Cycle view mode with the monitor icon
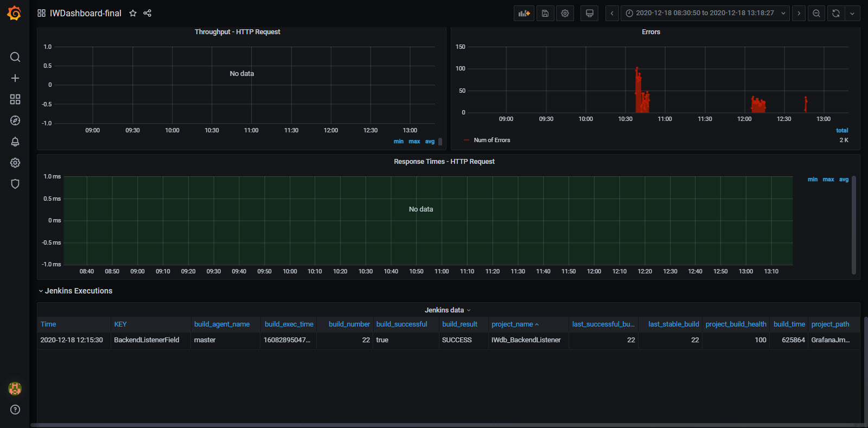868x428 pixels. coord(589,13)
